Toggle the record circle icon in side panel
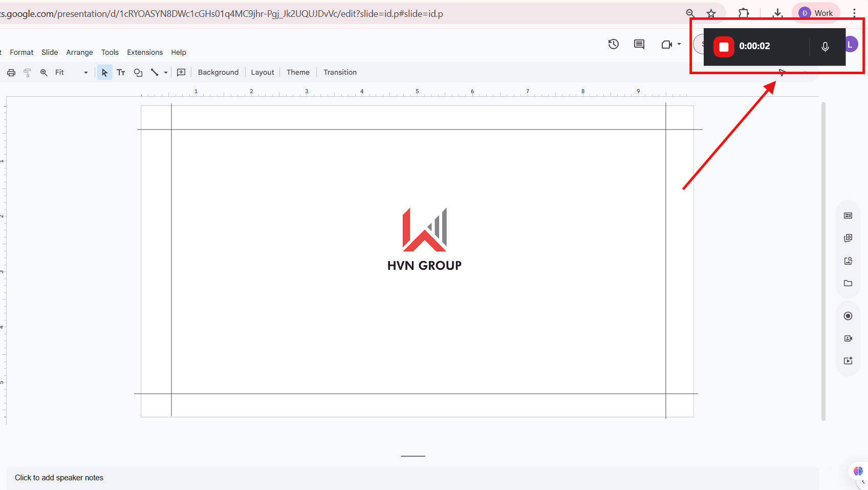 click(848, 316)
